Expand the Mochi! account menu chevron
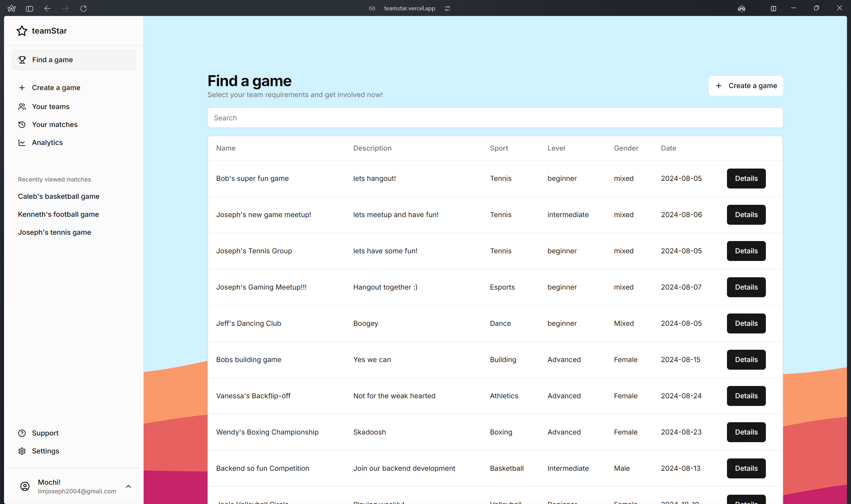This screenshot has height=504, width=851. [128, 486]
